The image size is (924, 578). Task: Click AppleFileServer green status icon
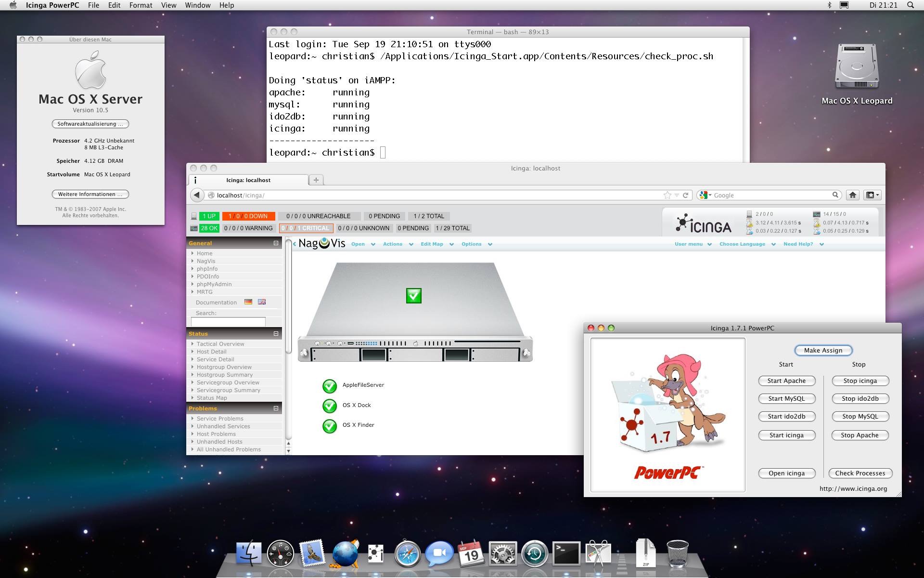(330, 386)
